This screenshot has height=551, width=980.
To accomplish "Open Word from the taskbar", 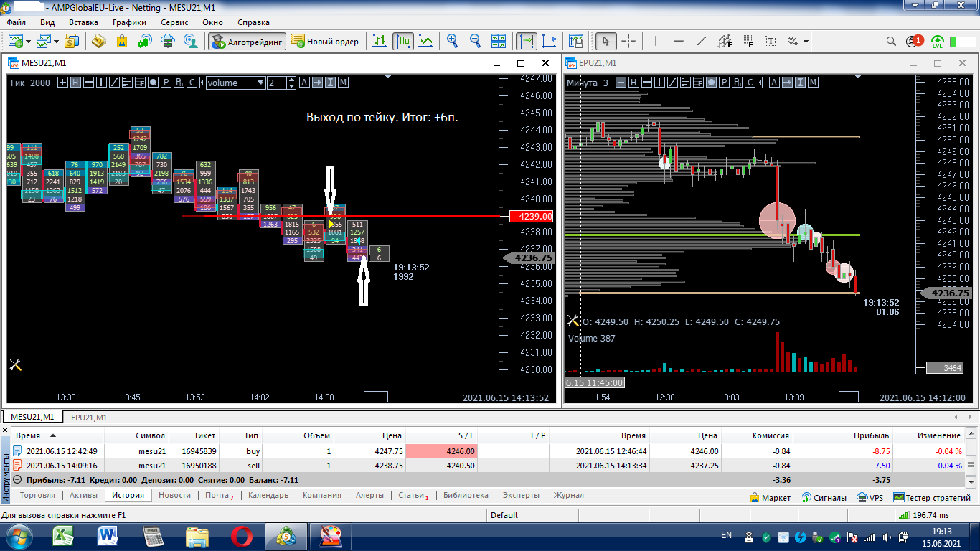I will pos(109,535).
